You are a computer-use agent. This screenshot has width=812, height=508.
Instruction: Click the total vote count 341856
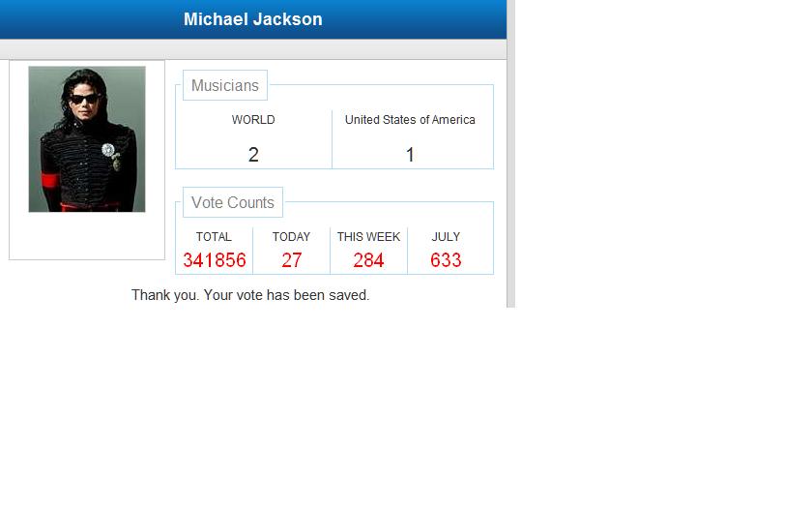(214, 260)
